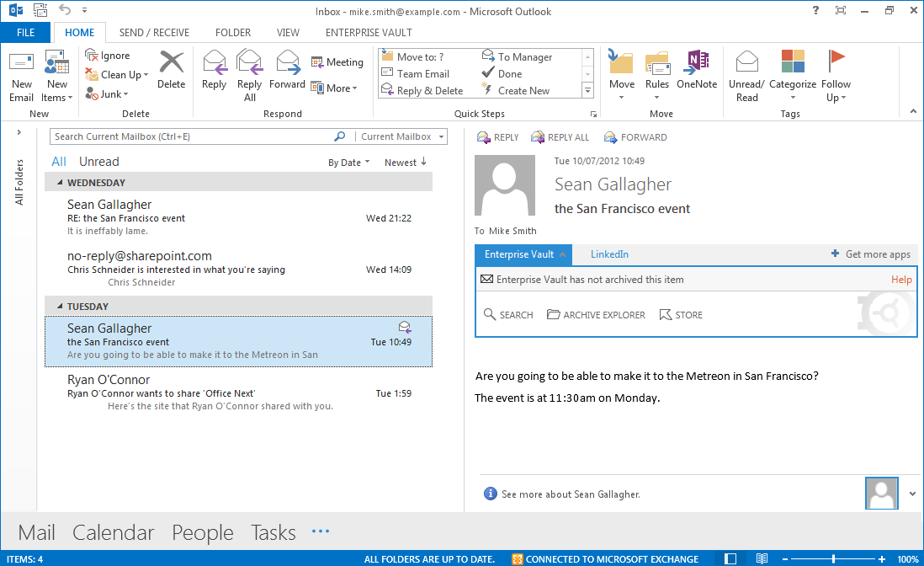Open By Date arrangement dropdown
924x566 pixels.
pyautogui.click(x=349, y=163)
